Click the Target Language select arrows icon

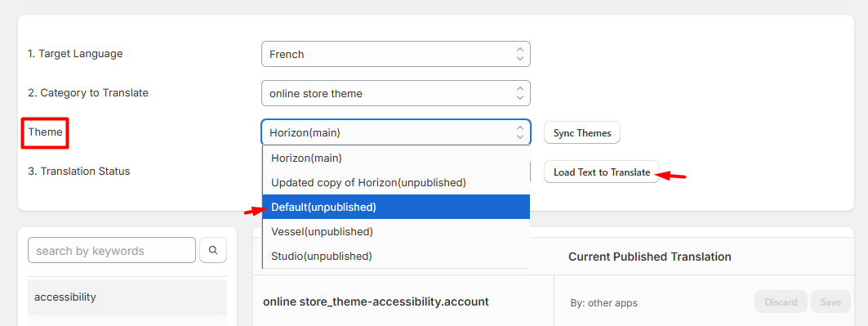tap(519, 54)
